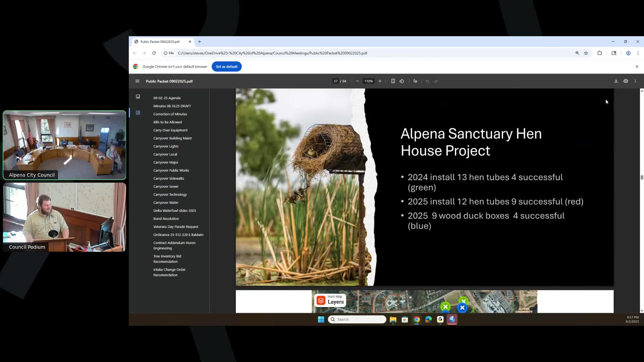The image size is (644, 362).
Task: Open Delta Waterfowl slides 2025 bookmark
Action: click(174, 210)
